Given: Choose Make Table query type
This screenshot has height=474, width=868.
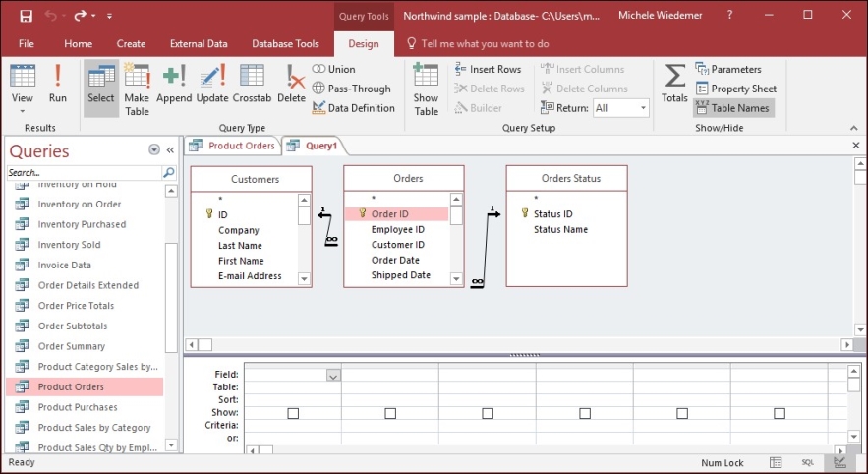Looking at the screenshot, I should [137, 89].
